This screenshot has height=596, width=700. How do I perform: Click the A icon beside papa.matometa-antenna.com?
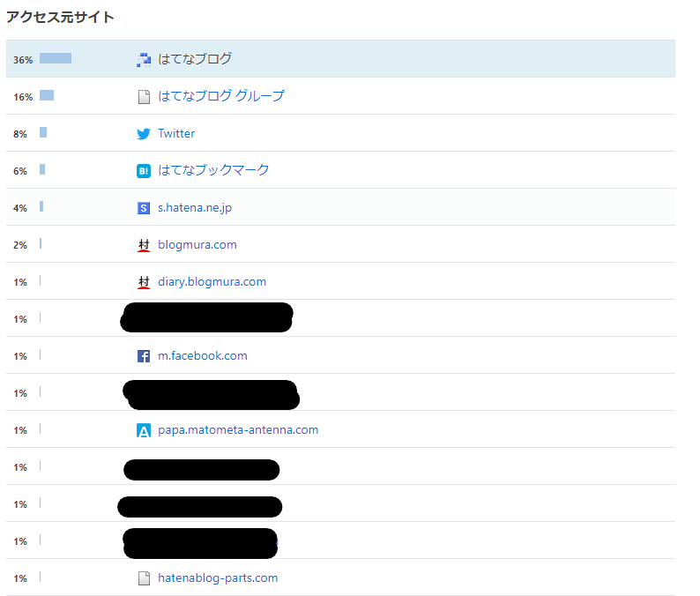point(144,430)
